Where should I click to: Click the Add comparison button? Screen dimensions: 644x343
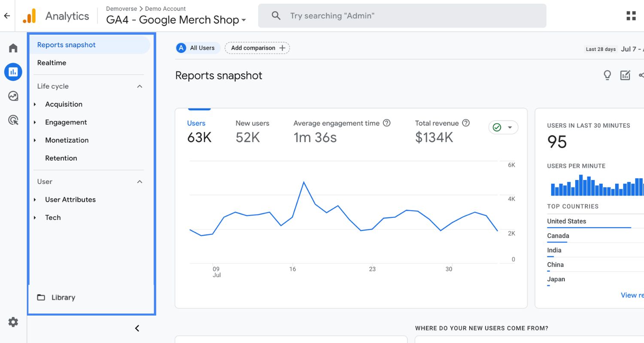(x=257, y=48)
